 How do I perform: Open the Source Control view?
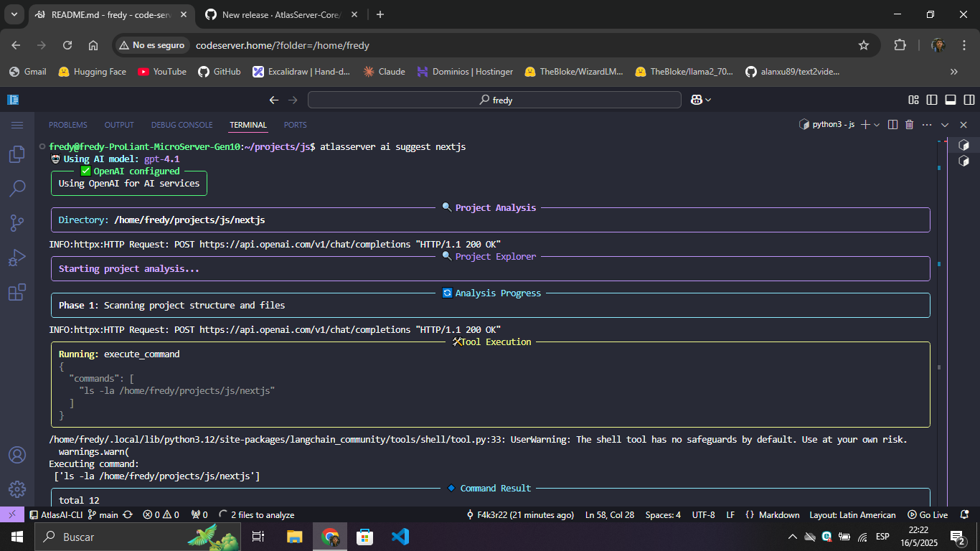pyautogui.click(x=17, y=223)
